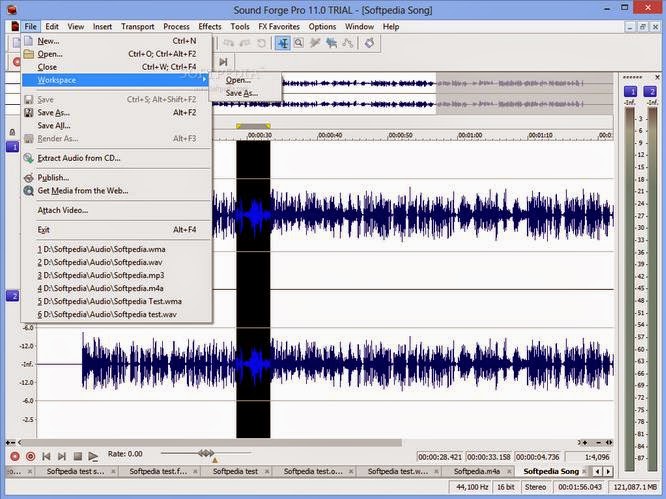Click the bottom Record button
666x499 pixels.
tap(15, 456)
